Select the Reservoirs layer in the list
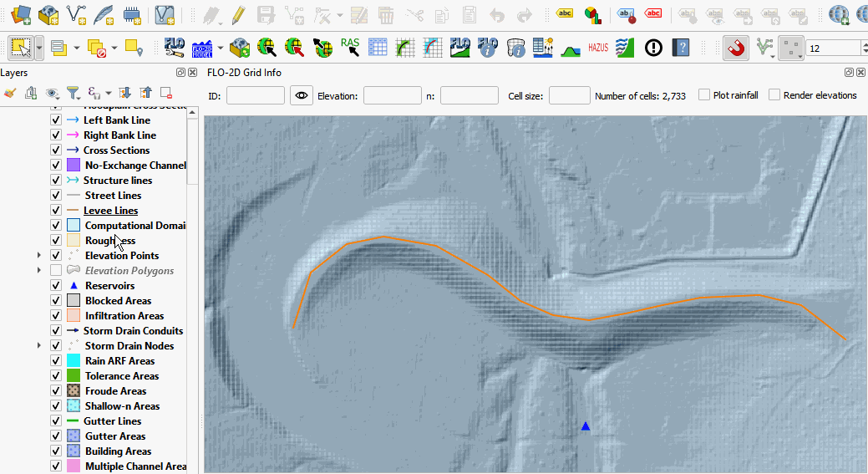Screen dimensions: 868x474 [109, 286]
